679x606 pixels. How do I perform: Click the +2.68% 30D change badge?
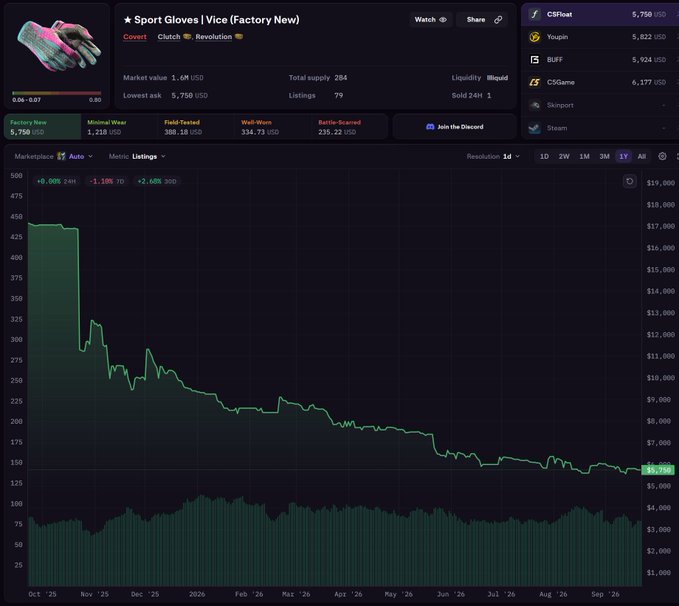click(157, 181)
